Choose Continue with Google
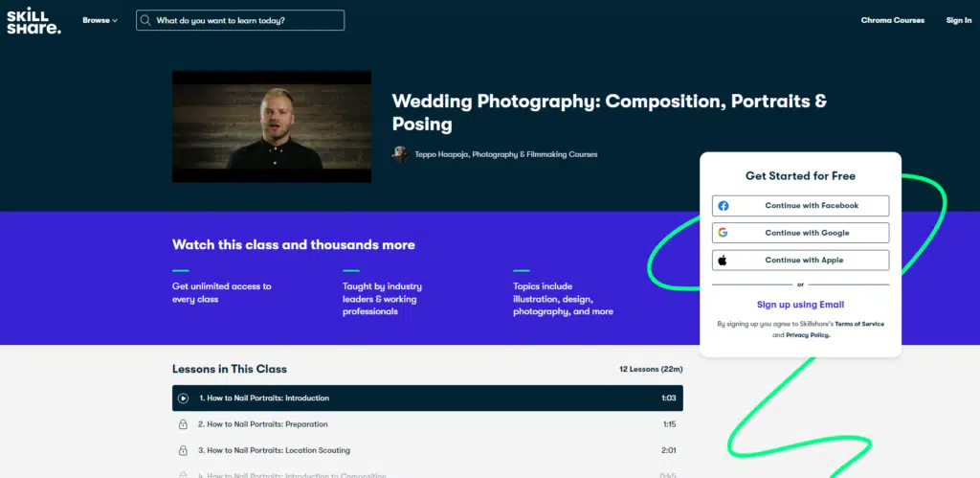980x478 pixels. [801, 233]
